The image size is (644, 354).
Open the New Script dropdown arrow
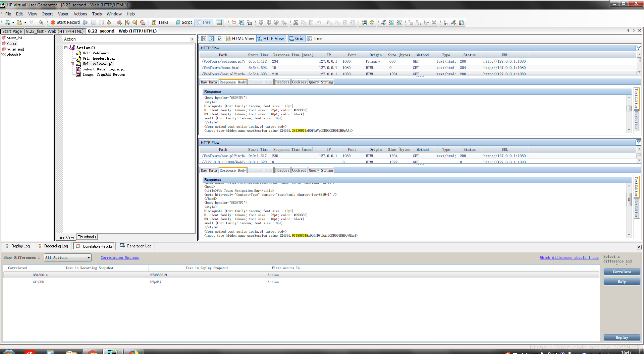13,23
